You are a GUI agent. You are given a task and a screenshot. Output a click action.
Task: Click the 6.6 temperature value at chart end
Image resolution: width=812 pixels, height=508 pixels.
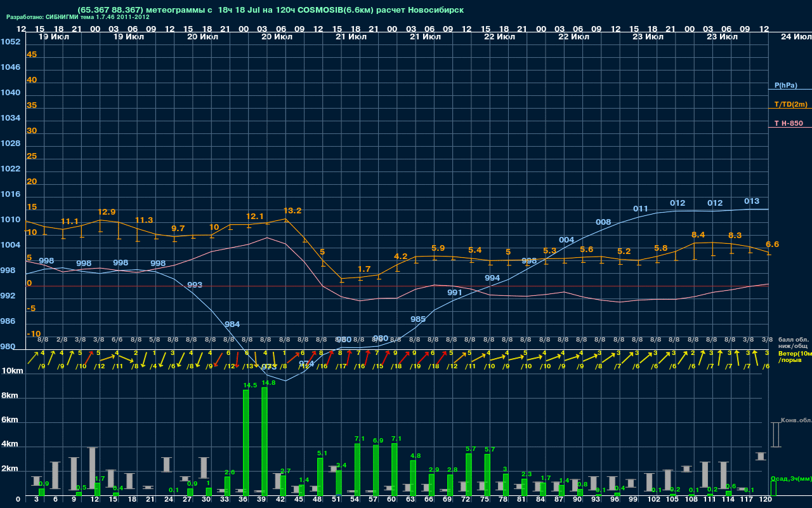point(772,244)
